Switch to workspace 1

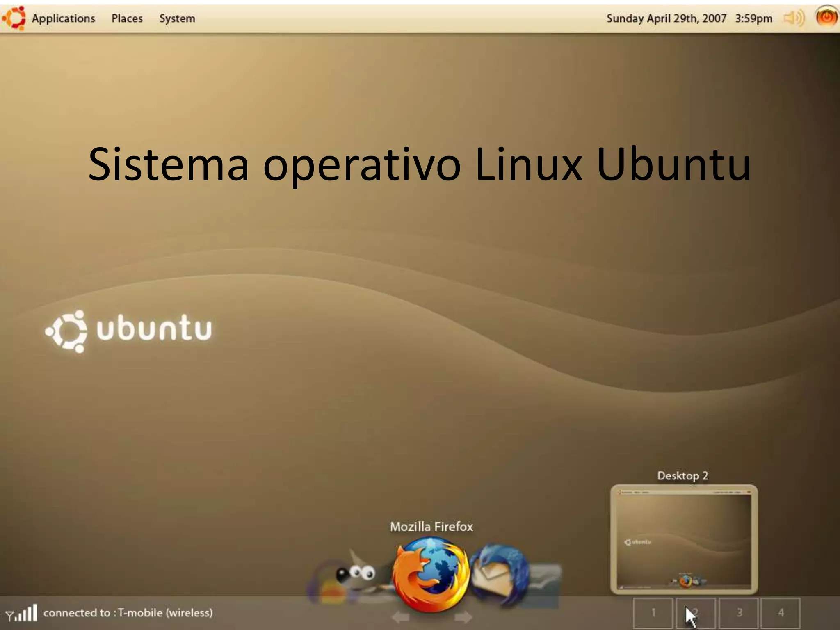[653, 613]
